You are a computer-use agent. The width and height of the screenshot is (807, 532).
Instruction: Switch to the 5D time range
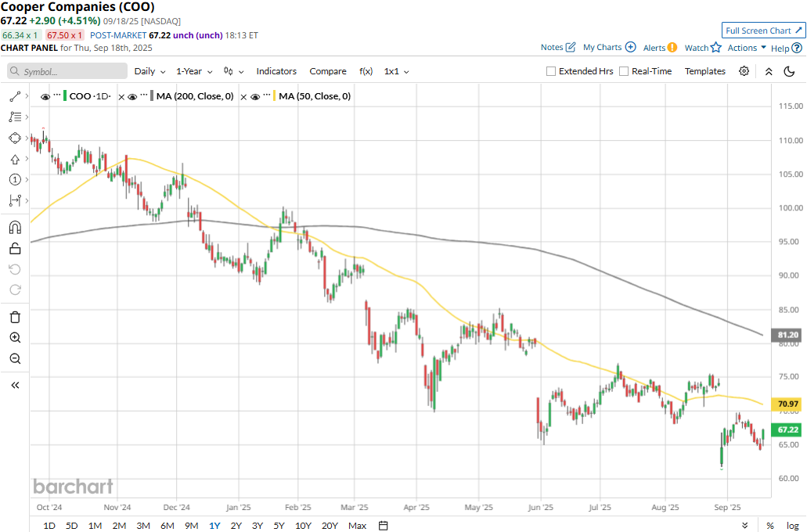(x=71, y=525)
